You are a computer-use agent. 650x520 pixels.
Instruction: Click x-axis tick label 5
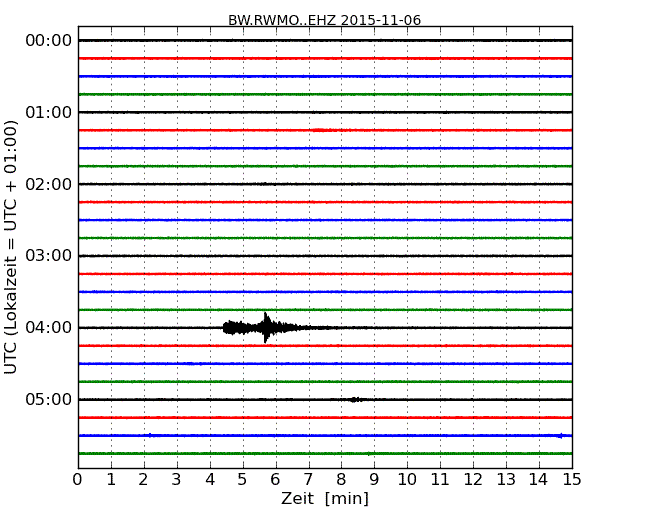tap(243, 480)
